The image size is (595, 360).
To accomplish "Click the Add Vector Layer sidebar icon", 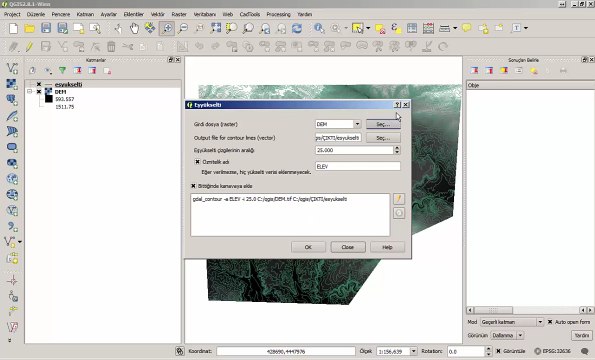I will 12,68.
